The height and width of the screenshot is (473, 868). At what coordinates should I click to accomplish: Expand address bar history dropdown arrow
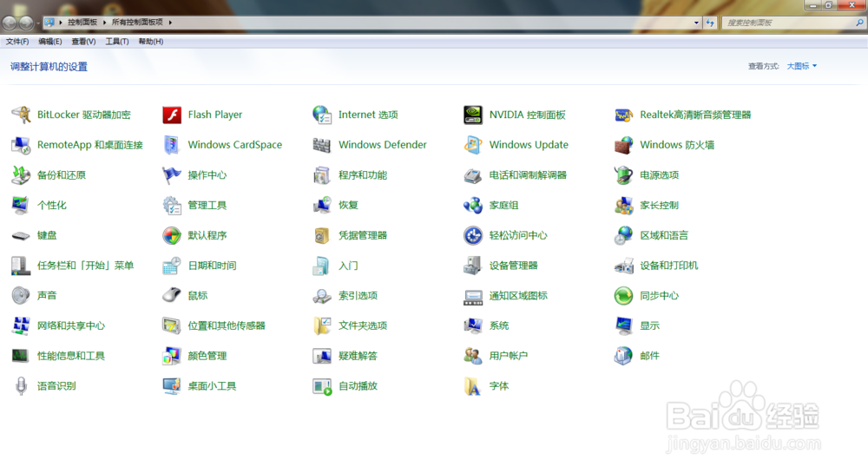point(696,23)
